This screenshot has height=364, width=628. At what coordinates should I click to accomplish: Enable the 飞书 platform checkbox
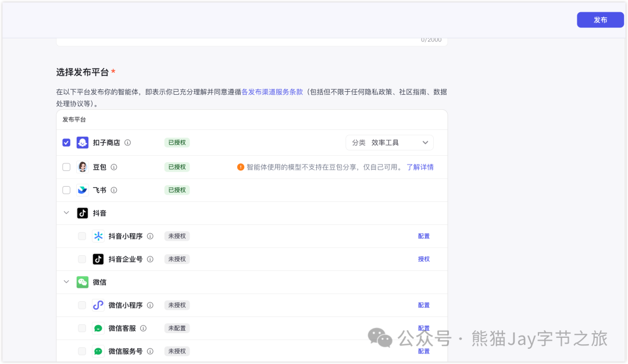(x=66, y=190)
